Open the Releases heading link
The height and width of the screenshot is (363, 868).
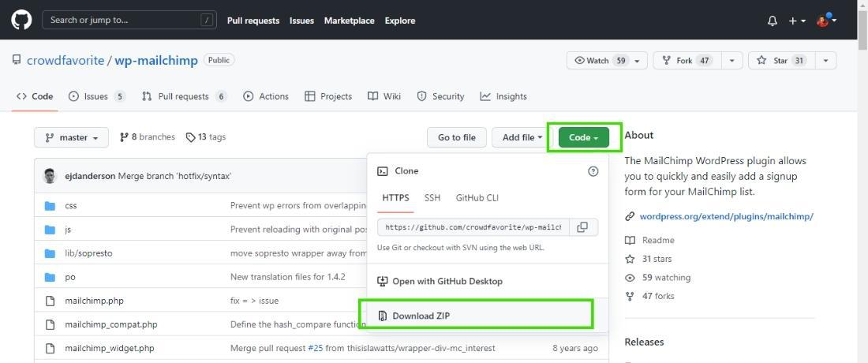click(x=644, y=342)
